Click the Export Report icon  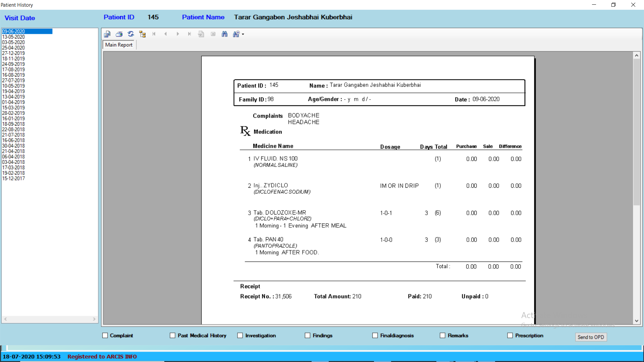click(x=107, y=34)
